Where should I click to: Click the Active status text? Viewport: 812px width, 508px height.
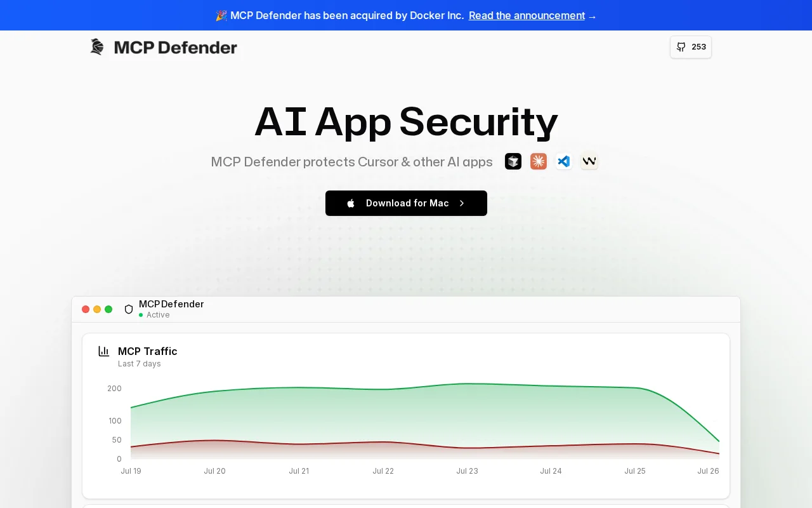point(158,315)
